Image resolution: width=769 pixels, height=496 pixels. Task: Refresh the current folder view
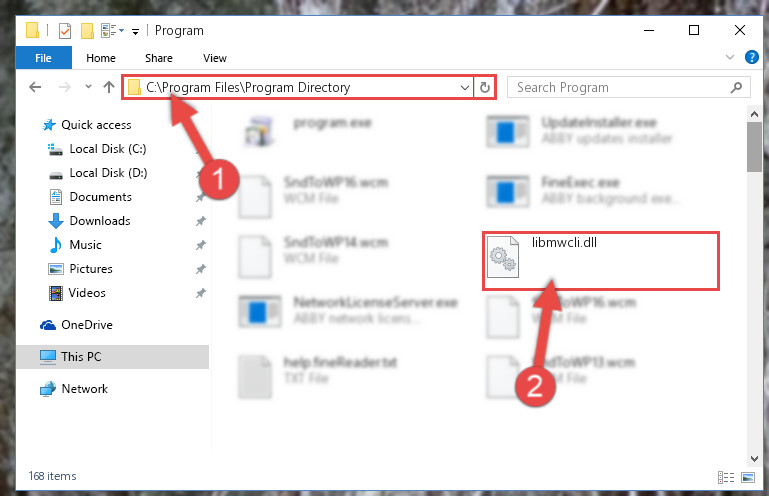pyautogui.click(x=485, y=87)
